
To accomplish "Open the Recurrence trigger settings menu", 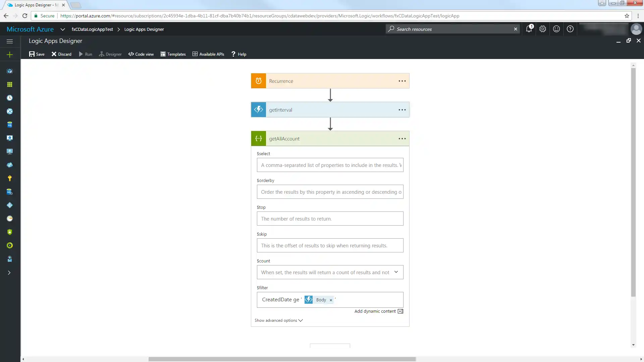I will [x=401, y=81].
